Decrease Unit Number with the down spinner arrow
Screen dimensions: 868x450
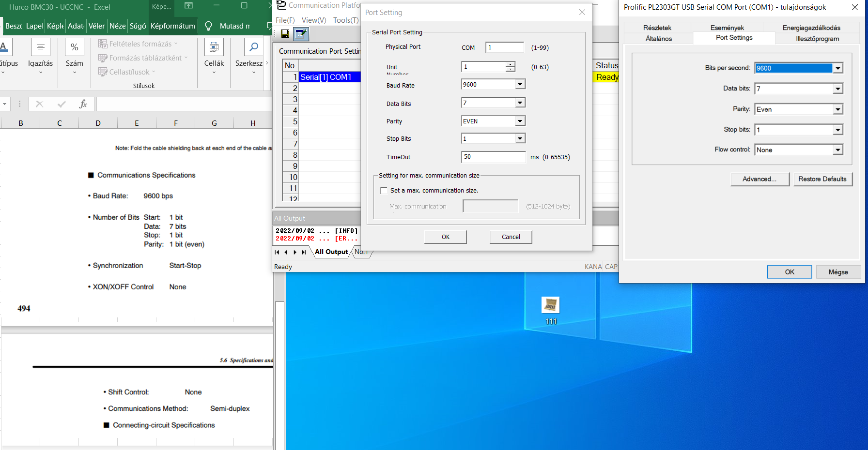click(x=511, y=69)
